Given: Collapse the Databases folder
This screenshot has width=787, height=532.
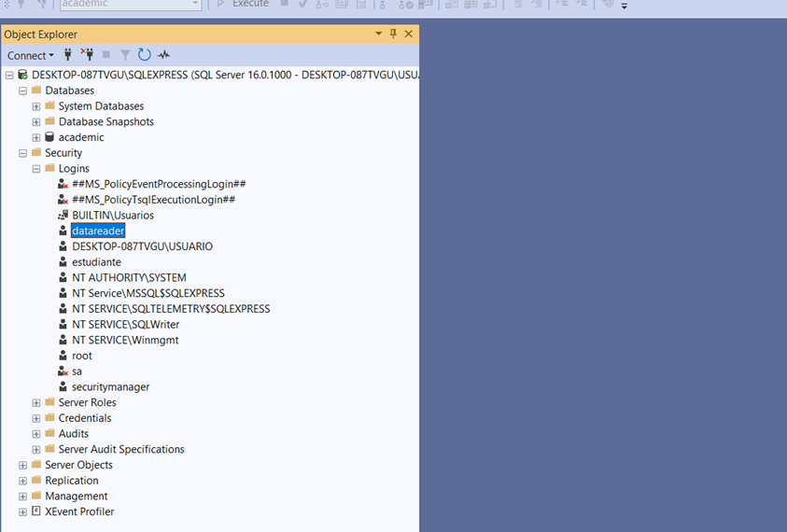Looking at the screenshot, I should point(22,91).
